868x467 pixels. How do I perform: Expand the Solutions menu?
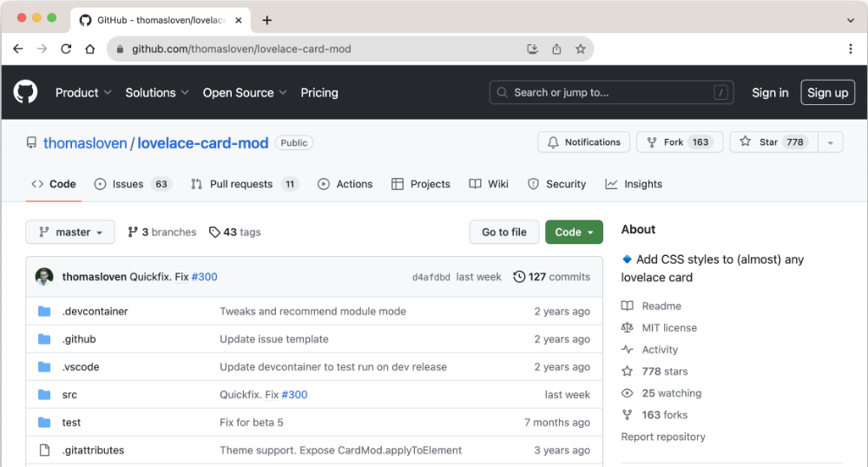point(156,93)
